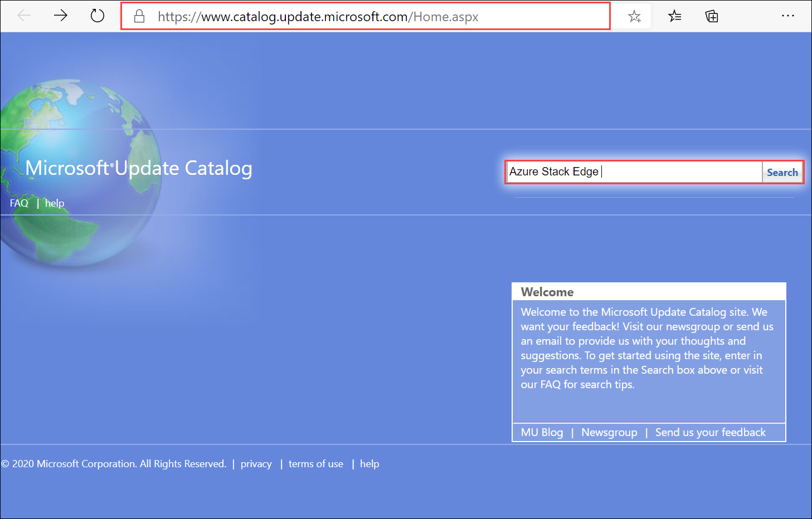Open the FAQ link under the title
The width and height of the screenshot is (812, 519).
coord(19,203)
